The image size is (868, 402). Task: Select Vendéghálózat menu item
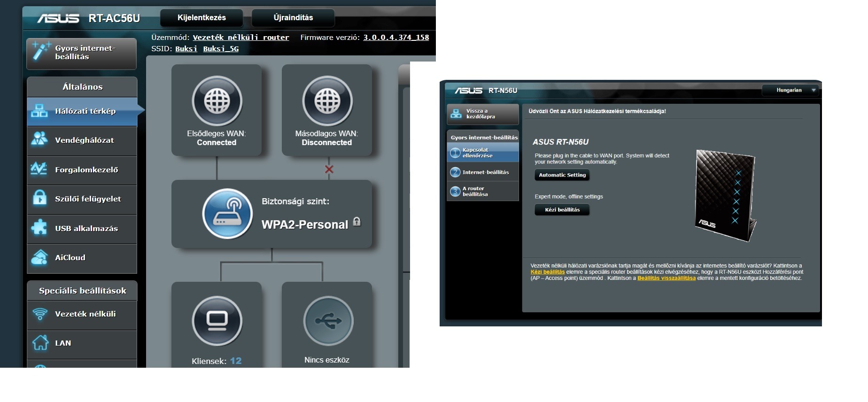(82, 140)
